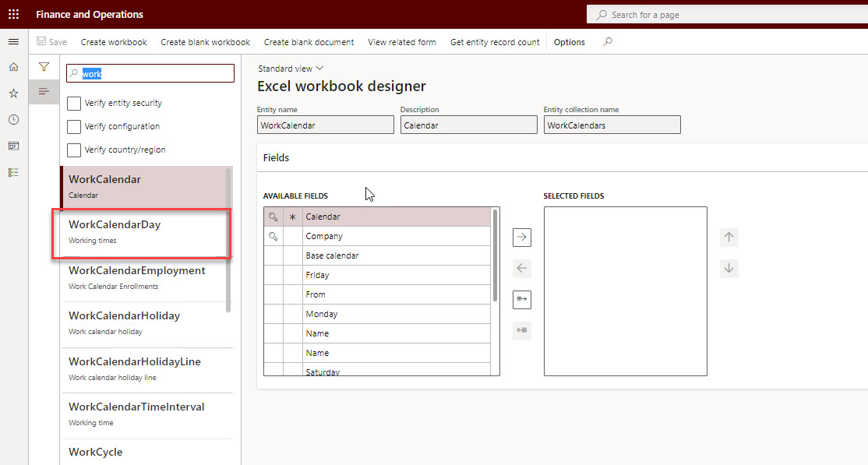This screenshot has height=465, width=868.
Task: Open the Standard view dropdown
Action: click(291, 69)
